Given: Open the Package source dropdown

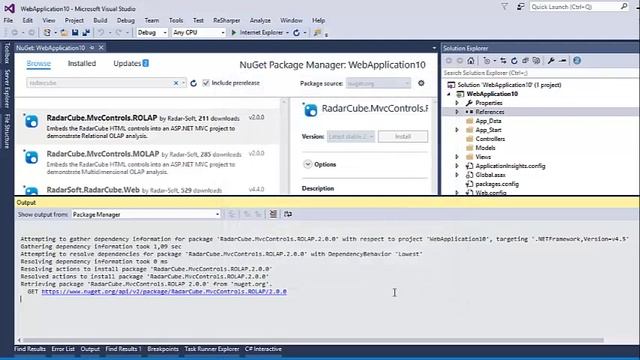Looking at the screenshot, I should (x=378, y=83).
